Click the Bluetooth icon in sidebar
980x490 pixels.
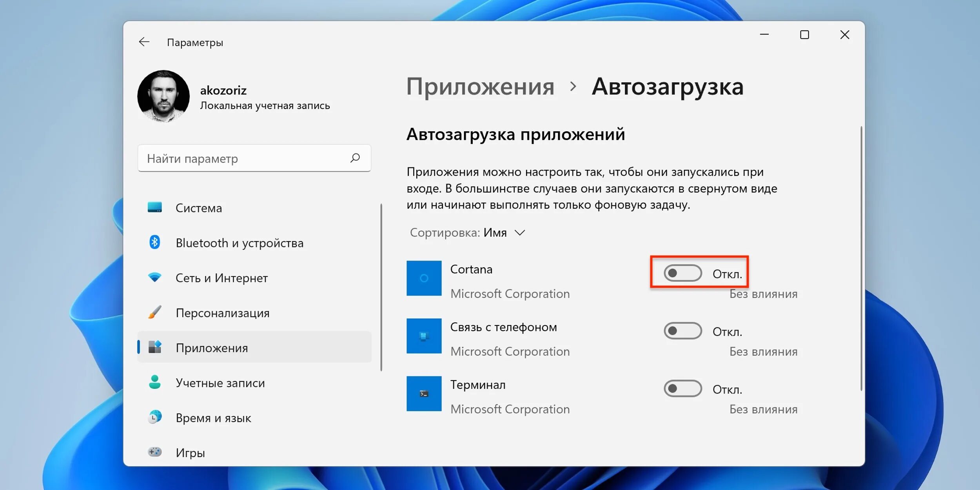click(x=155, y=242)
